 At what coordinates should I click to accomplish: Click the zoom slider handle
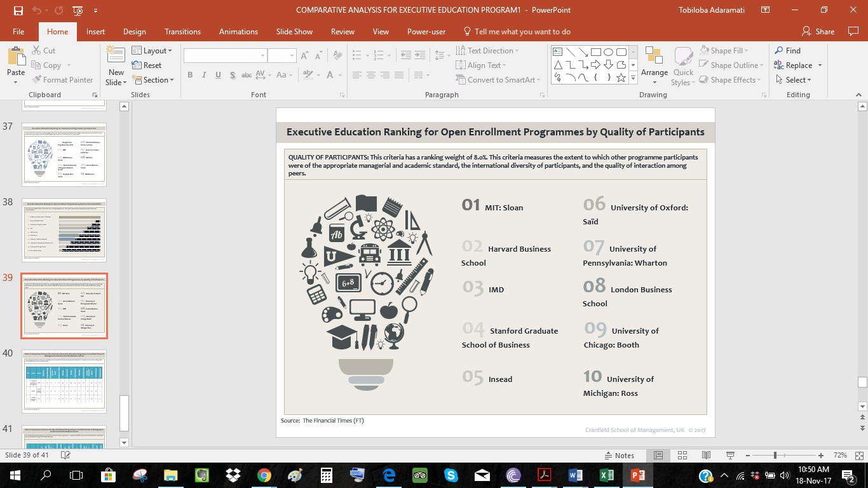[x=775, y=456]
